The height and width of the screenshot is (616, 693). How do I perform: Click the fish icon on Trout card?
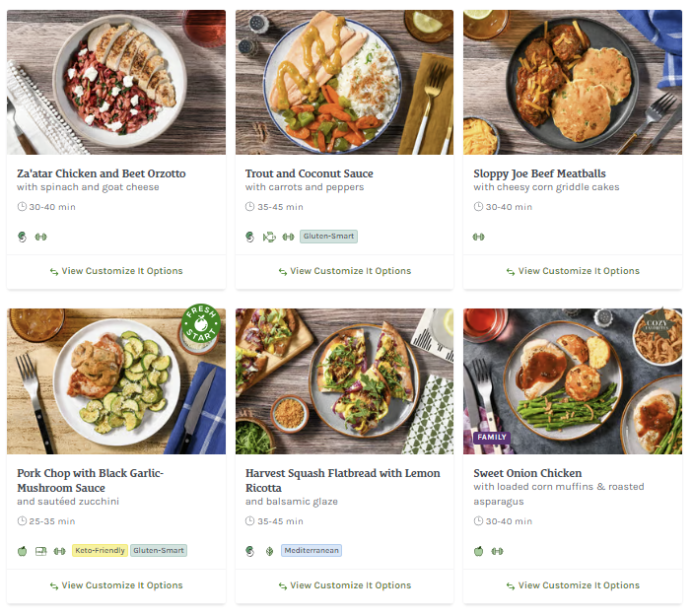pyautogui.click(x=269, y=237)
